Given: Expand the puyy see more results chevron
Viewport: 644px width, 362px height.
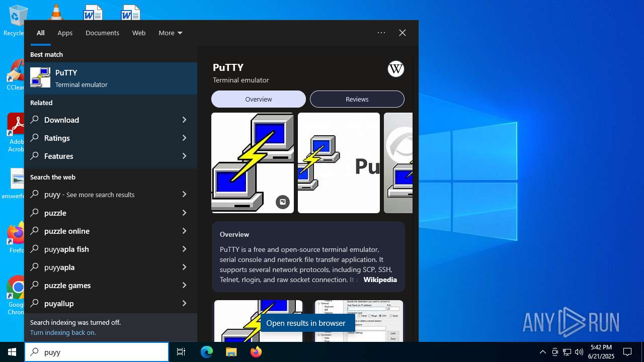Looking at the screenshot, I should point(184,194).
